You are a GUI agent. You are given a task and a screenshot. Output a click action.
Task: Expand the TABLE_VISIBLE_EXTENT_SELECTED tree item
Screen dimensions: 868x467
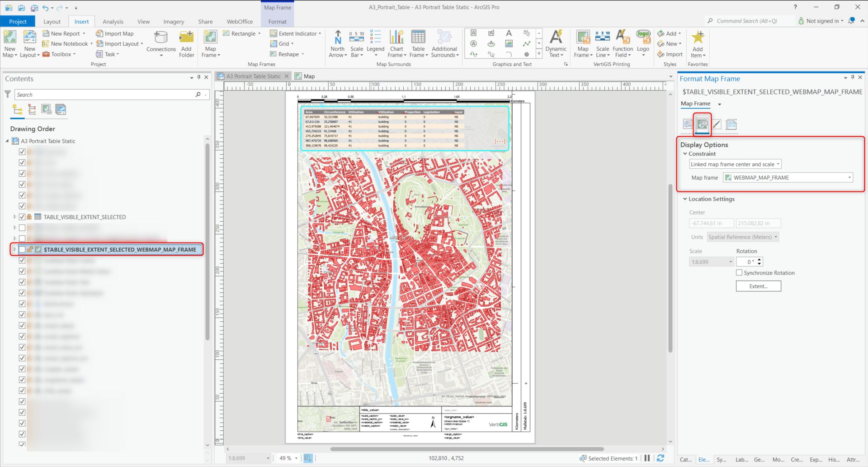(x=14, y=217)
